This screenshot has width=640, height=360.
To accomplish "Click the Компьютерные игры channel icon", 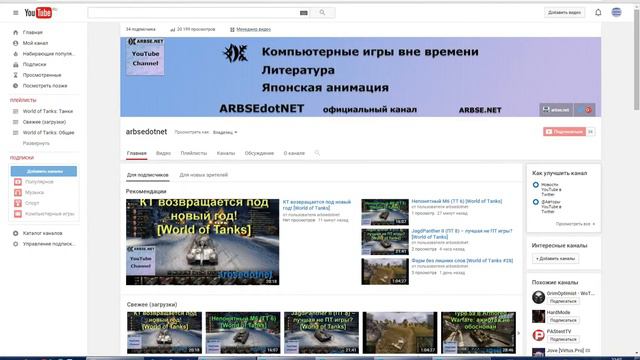I will pos(18,213).
